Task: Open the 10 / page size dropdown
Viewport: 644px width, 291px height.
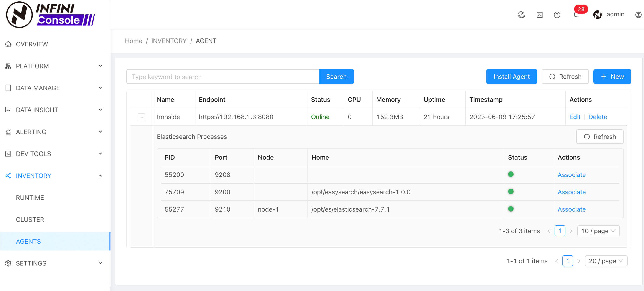Action: 598,231
